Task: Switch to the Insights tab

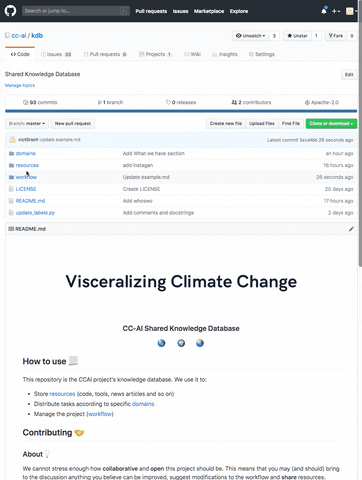Action: tap(225, 54)
